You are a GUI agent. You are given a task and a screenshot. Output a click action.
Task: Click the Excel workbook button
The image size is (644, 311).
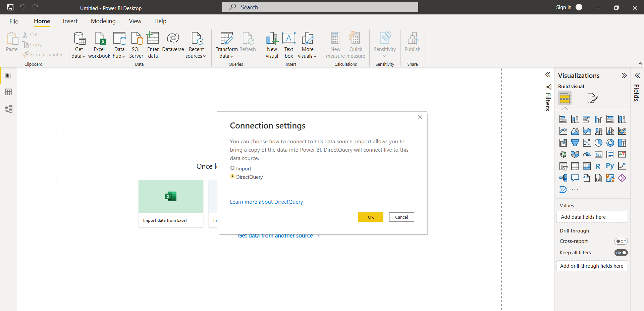99,46
